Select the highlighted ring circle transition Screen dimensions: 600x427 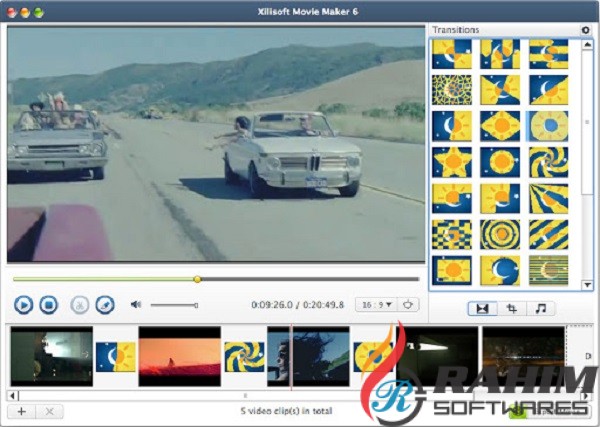point(548,126)
